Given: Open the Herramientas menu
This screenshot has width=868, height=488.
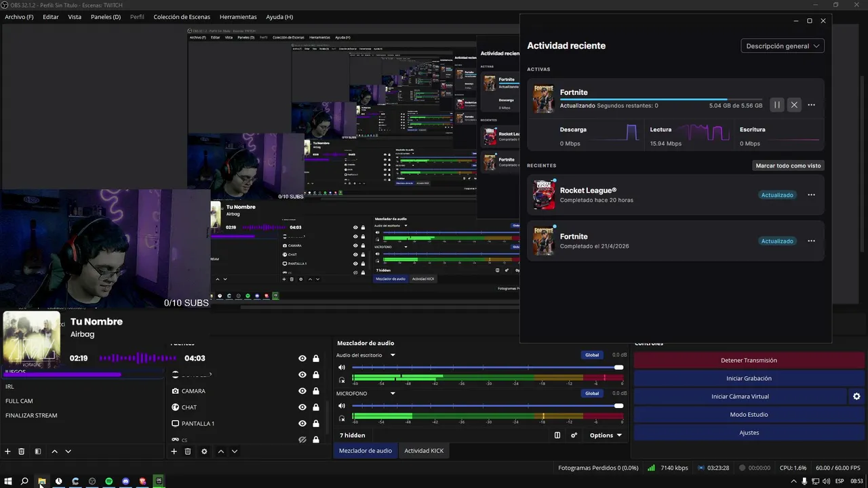Looking at the screenshot, I should pyautogui.click(x=238, y=17).
